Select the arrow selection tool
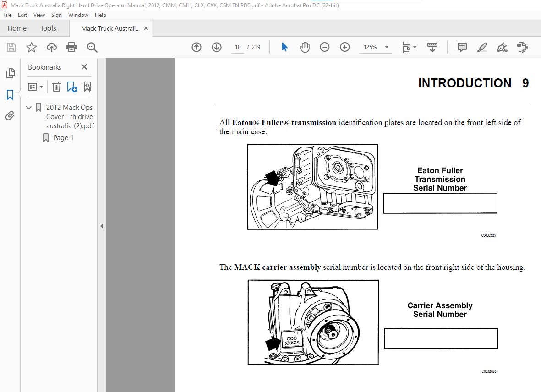The height and width of the screenshot is (392, 541). 284,47
